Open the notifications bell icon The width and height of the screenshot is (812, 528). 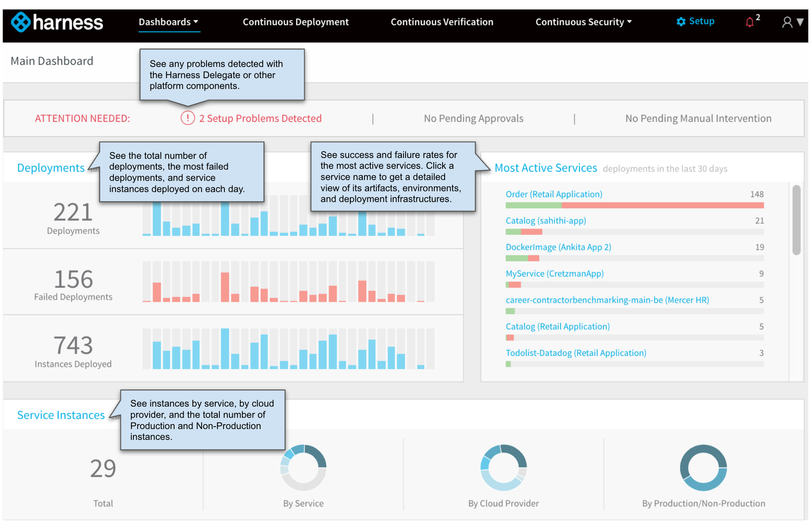(750, 22)
